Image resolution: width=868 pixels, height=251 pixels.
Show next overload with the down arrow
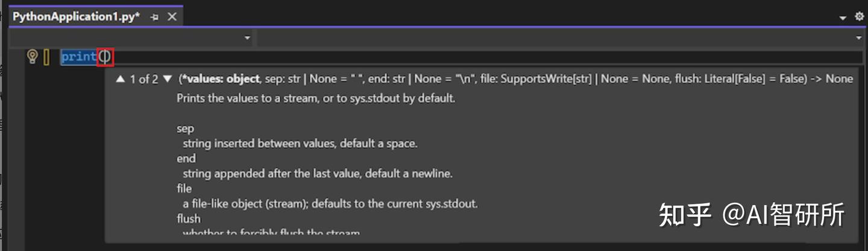coord(168,79)
